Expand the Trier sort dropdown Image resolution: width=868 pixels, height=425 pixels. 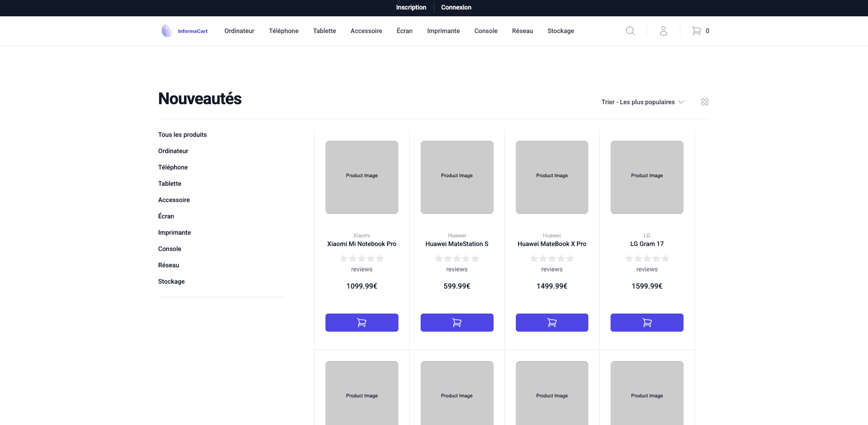point(642,102)
